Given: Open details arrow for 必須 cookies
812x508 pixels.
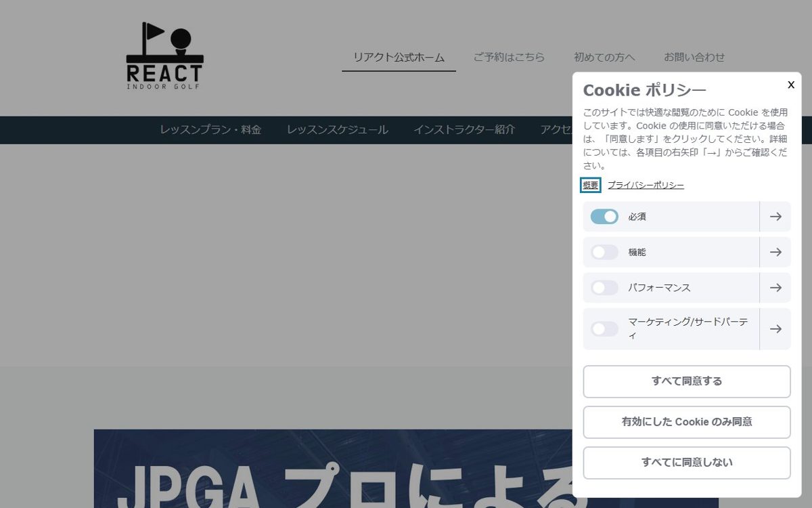Looking at the screenshot, I should (775, 217).
